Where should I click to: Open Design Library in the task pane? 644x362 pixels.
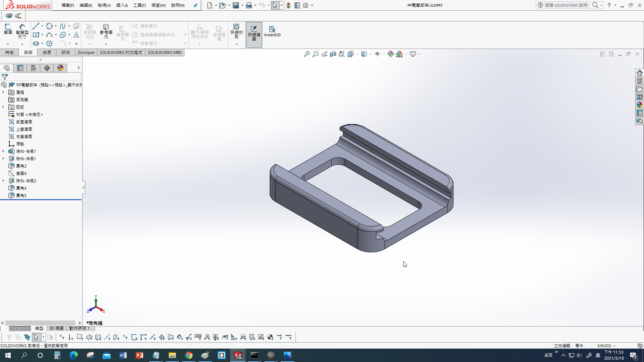click(x=640, y=81)
